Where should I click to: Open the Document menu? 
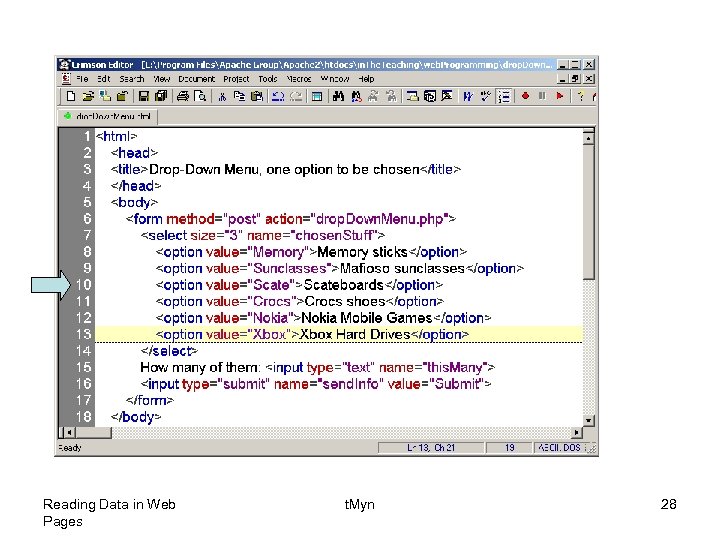pyautogui.click(x=197, y=79)
